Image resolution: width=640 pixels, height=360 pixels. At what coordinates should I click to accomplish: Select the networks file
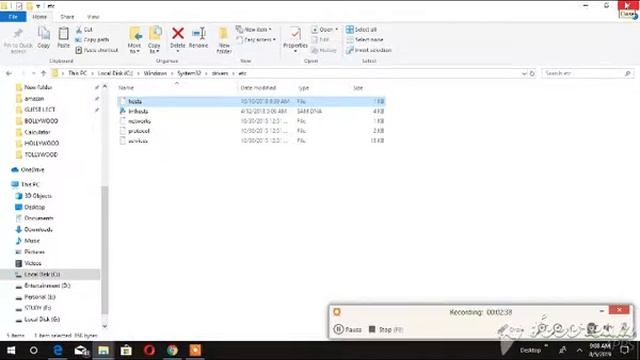point(251,121)
